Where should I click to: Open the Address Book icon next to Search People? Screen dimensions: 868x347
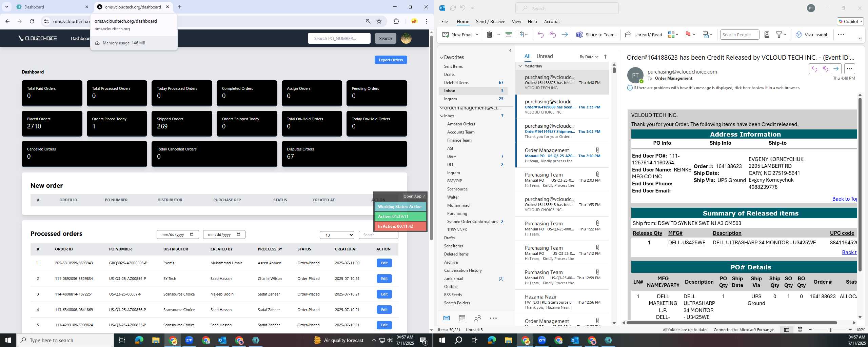(767, 35)
